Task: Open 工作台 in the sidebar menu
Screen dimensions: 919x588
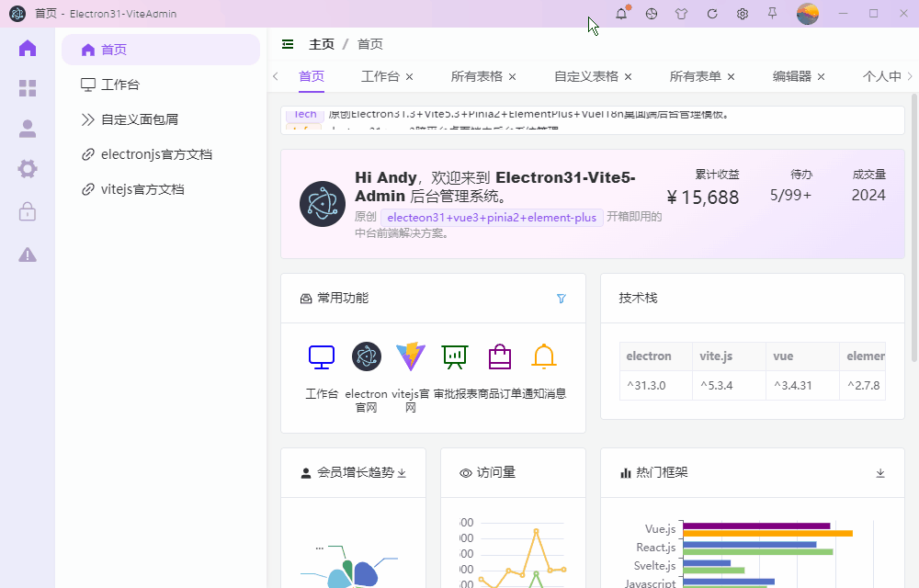Action: point(161,85)
